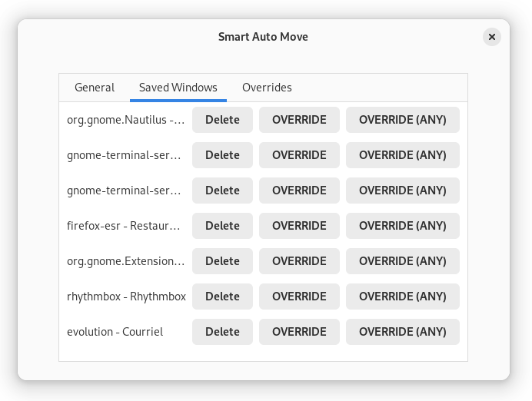
Task: Delete the rhythmbox - Rhythmbox entry
Action: pos(222,297)
